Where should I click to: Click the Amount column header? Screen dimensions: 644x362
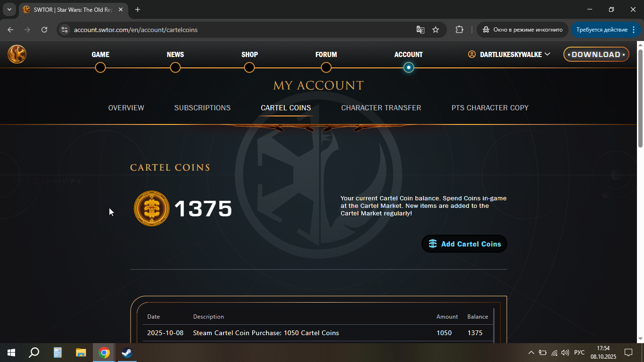pos(447,317)
